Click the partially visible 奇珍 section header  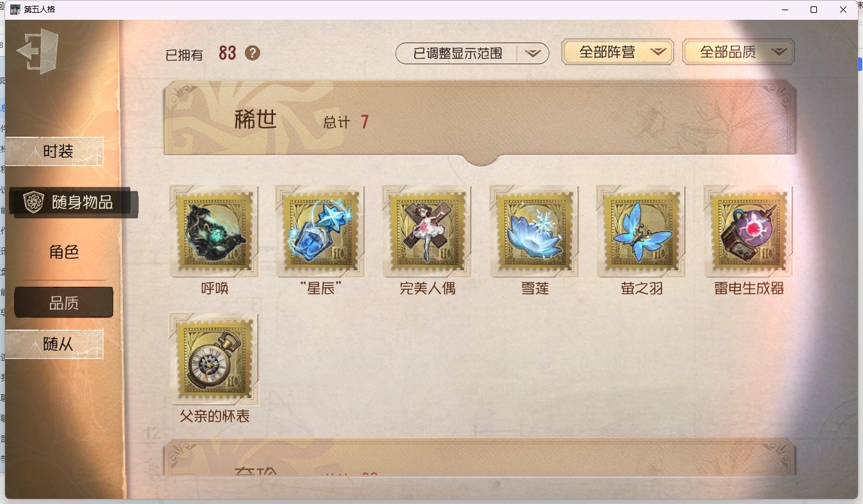pos(480,457)
